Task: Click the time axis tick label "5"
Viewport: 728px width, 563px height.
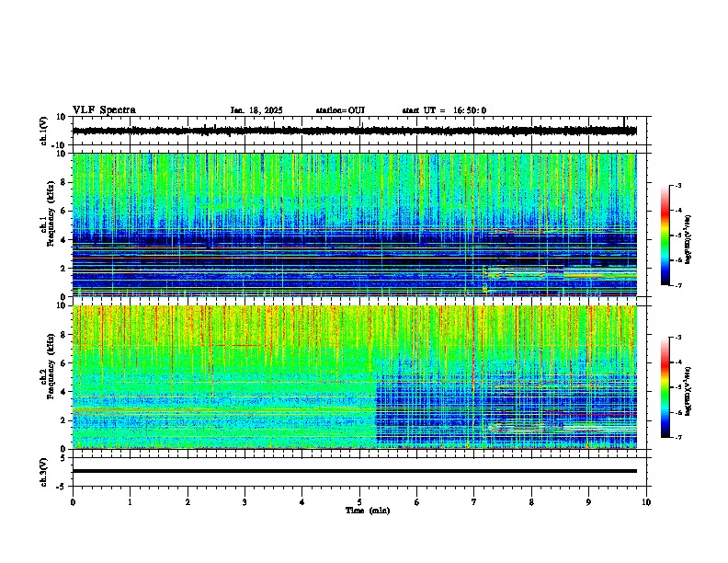Action: coord(359,502)
